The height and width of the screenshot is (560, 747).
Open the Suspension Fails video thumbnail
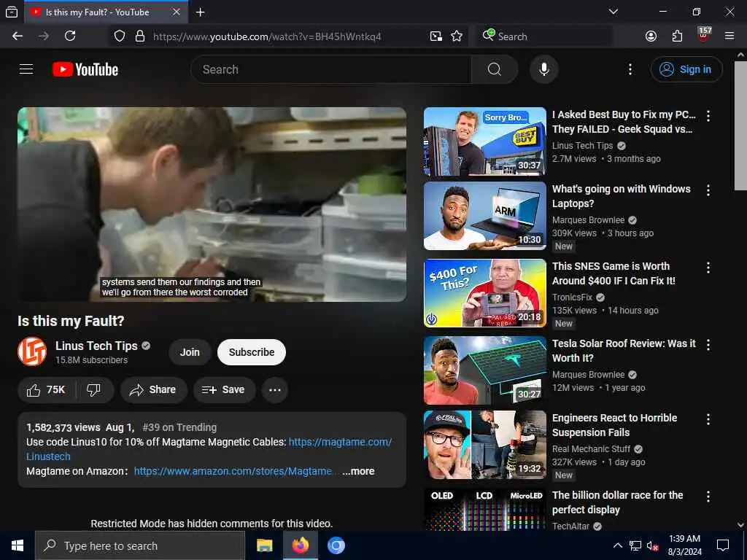click(x=485, y=445)
